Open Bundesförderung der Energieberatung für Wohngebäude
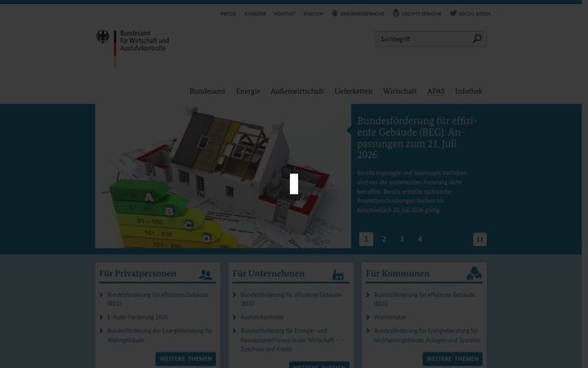This screenshot has width=588, height=368. 159,335
